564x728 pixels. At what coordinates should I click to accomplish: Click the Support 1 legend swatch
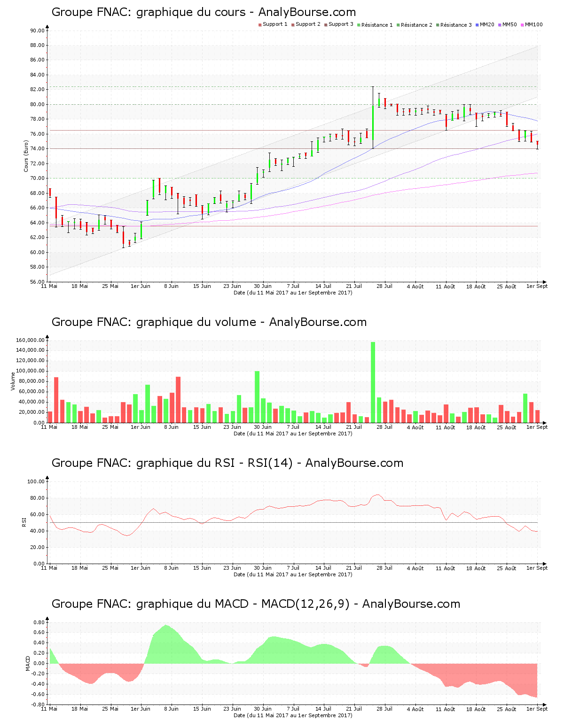[x=260, y=24]
